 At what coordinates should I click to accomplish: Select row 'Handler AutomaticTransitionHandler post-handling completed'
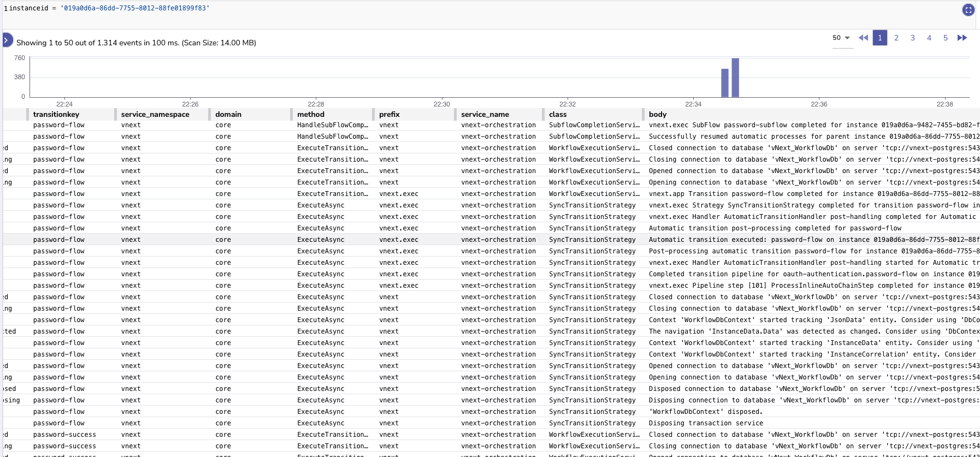492,217
